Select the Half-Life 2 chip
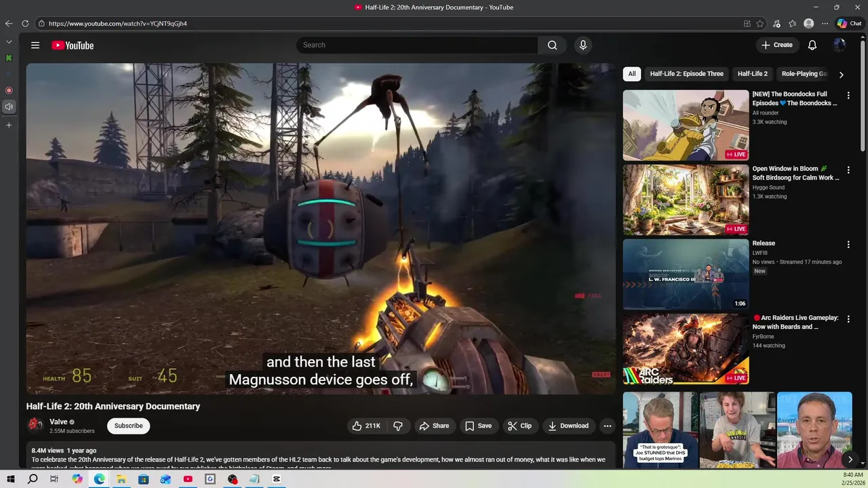Image resolution: width=868 pixels, height=488 pixels. pos(752,74)
